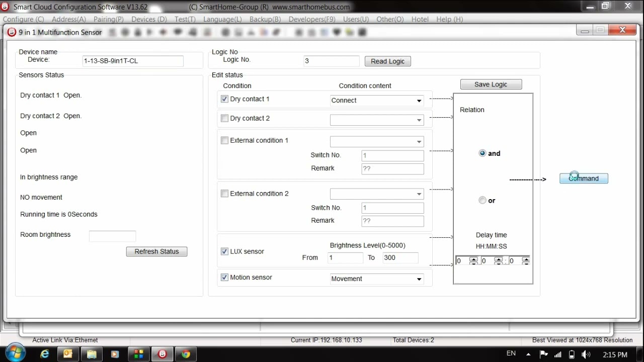
Task: Open the Configure (C) menu
Action: [23, 19]
